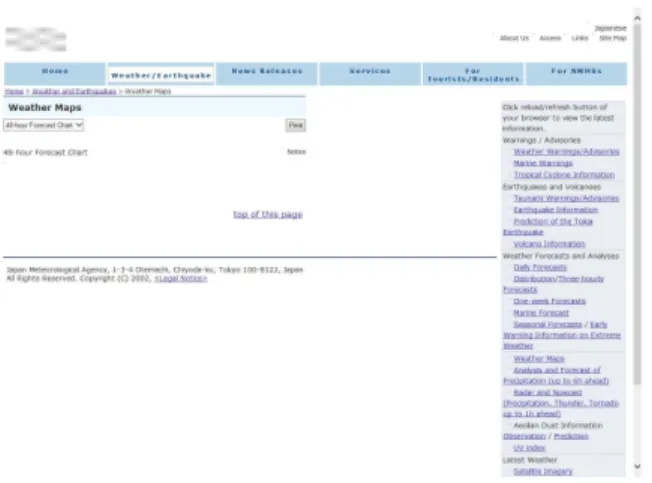Open the Daily Forecasts link
The height and width of the screenshot is (483, 652).
tap(540, 267)
